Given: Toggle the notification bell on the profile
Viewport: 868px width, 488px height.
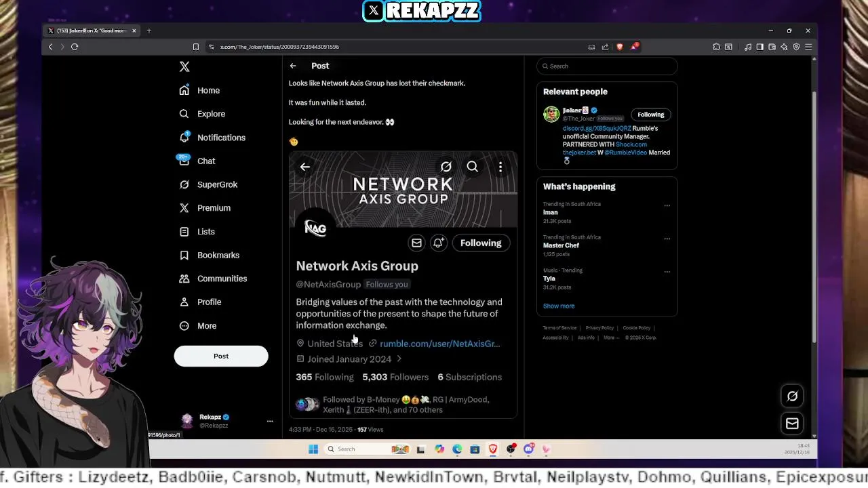Looking at the screenshot, I should coord(439,243).
